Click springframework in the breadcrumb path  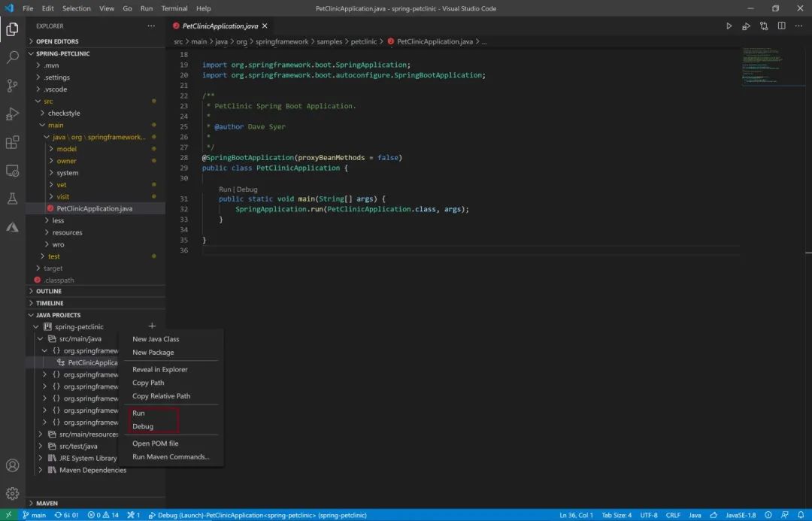(x=282, y=41)
